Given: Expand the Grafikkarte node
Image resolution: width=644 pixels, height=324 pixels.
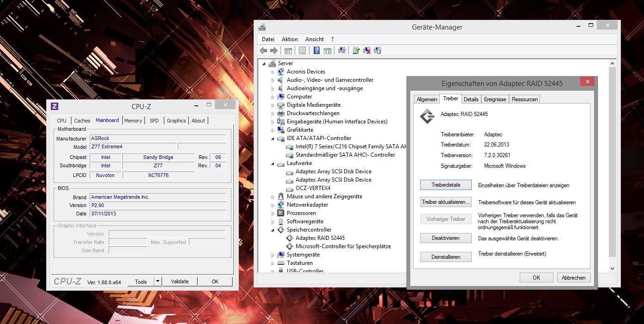Looking at the screenshot, I should pos(273,130).
